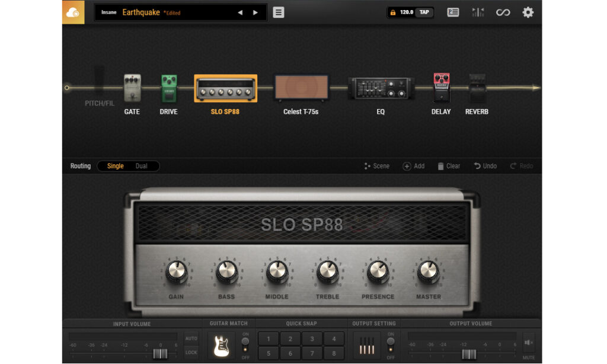The height and width of the screenshot is (364, 607).
Task: Toggle input AUTO level
Action: [x=191, y=339]
